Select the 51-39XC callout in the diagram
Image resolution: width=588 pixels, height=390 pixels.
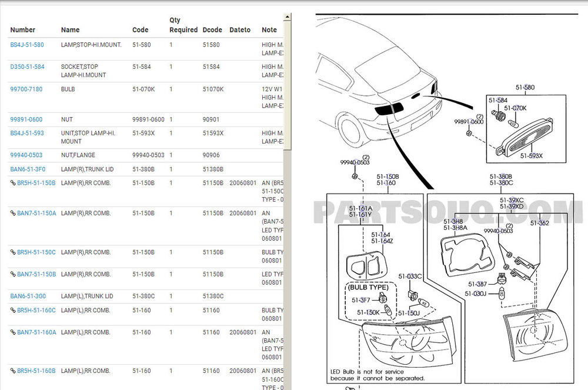pos(512,200)
